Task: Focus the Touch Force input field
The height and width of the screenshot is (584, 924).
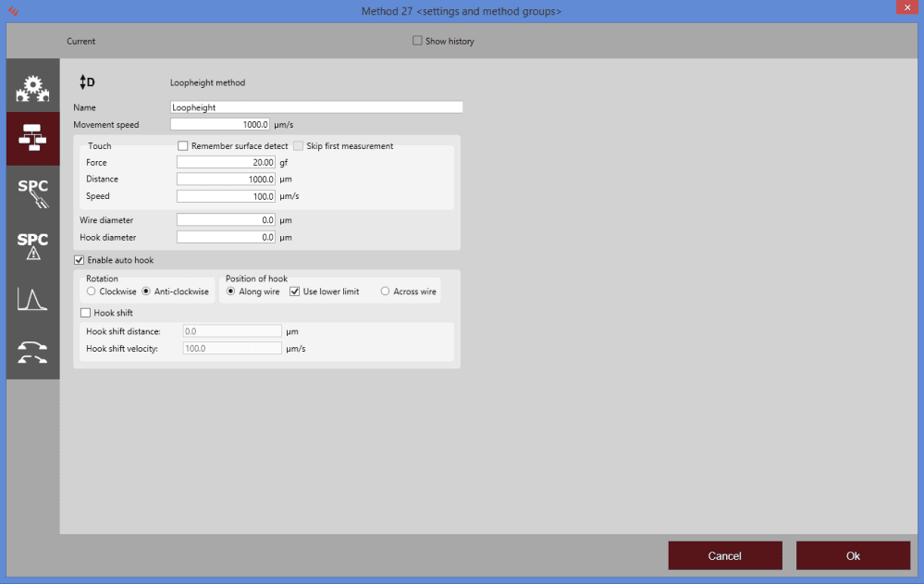Action: (226, 162)
